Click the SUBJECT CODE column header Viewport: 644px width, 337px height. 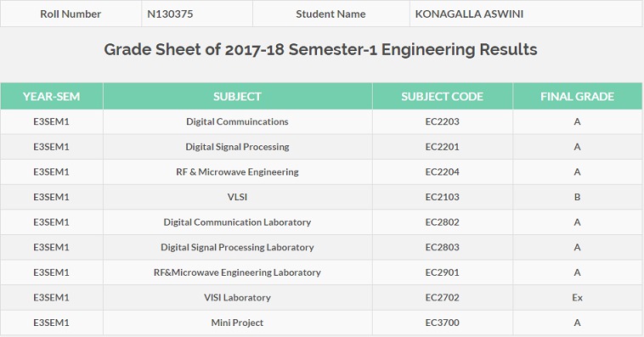tap(443, 97)
